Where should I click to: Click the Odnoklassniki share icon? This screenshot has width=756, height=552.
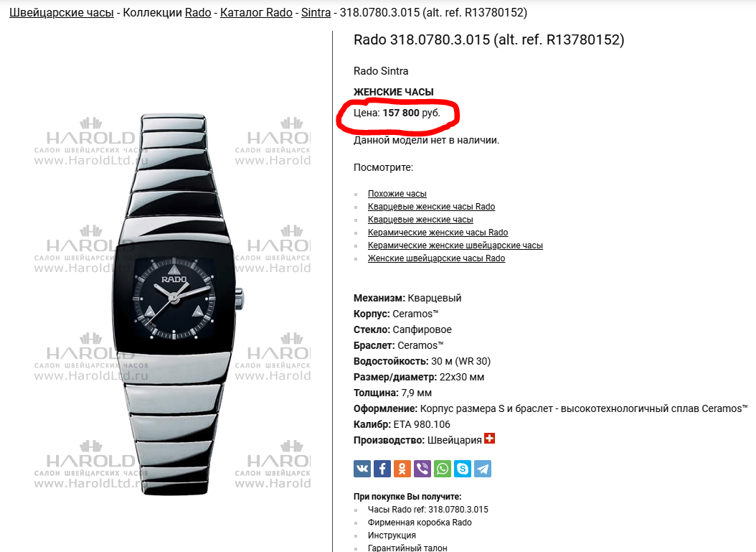coord(402,469)
